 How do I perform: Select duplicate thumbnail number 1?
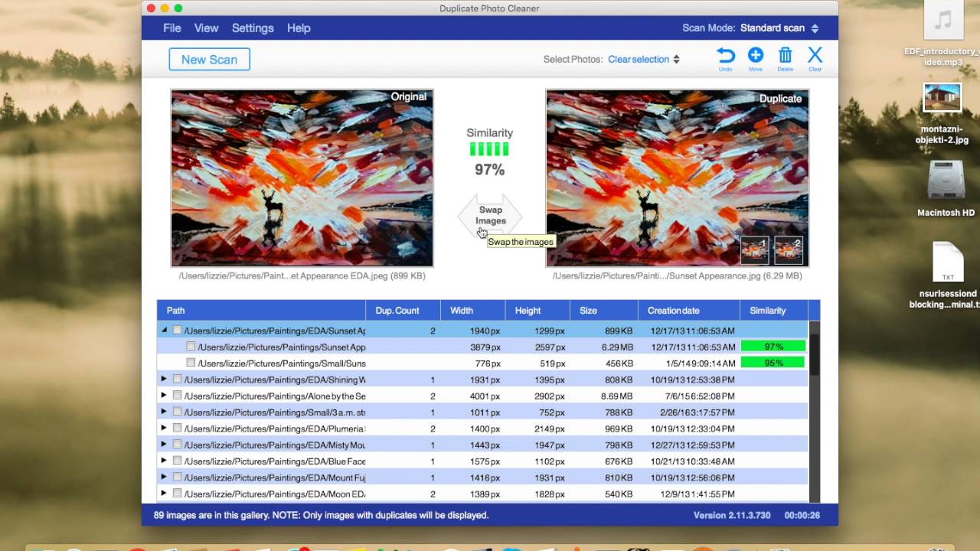755,249
